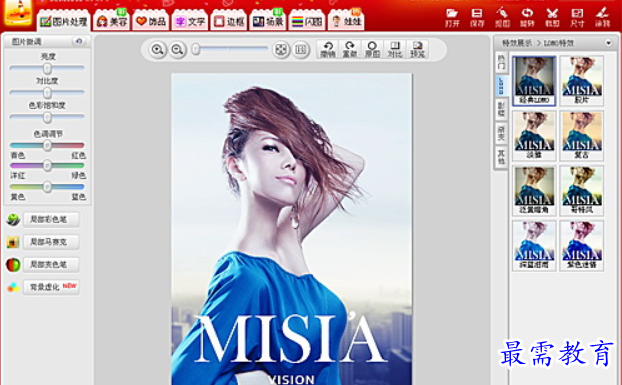The height and width of the screenshot is (385, 622).
Task: Redo the edit with 重做
Action: pos(349,49)
